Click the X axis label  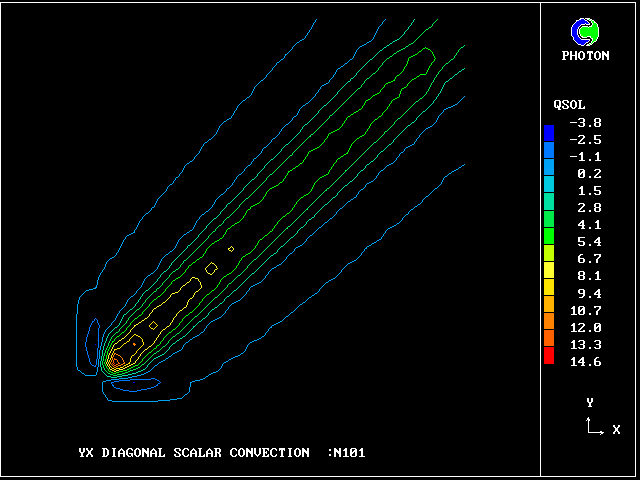pyautogui.click(x=616, y=430)
